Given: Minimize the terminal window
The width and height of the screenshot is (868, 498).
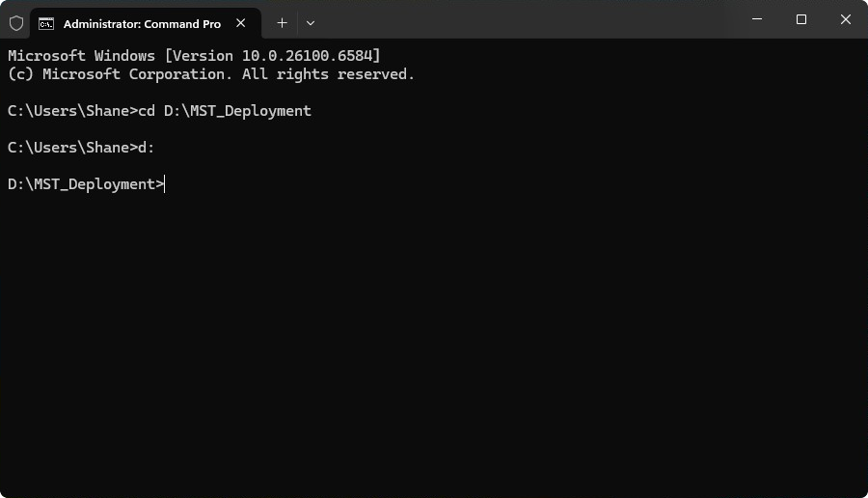Looking at the screenshot, I should coord(757,19).
